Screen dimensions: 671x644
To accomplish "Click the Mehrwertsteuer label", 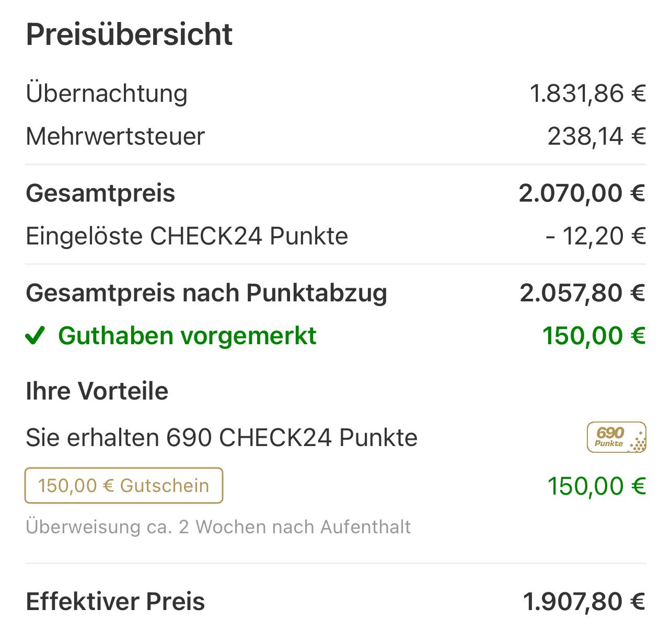I will 115,136.
